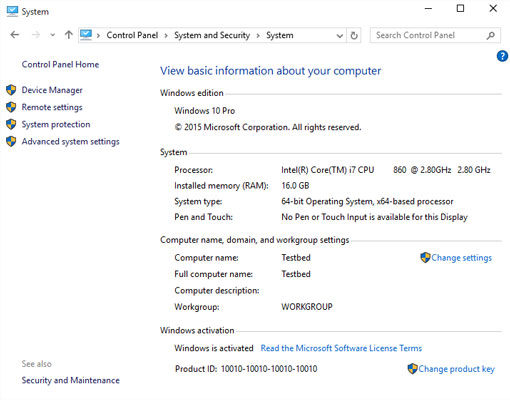Click Change product key
Image resolution: width=510 pixels, height=400 pixels.
coord(456,369)
